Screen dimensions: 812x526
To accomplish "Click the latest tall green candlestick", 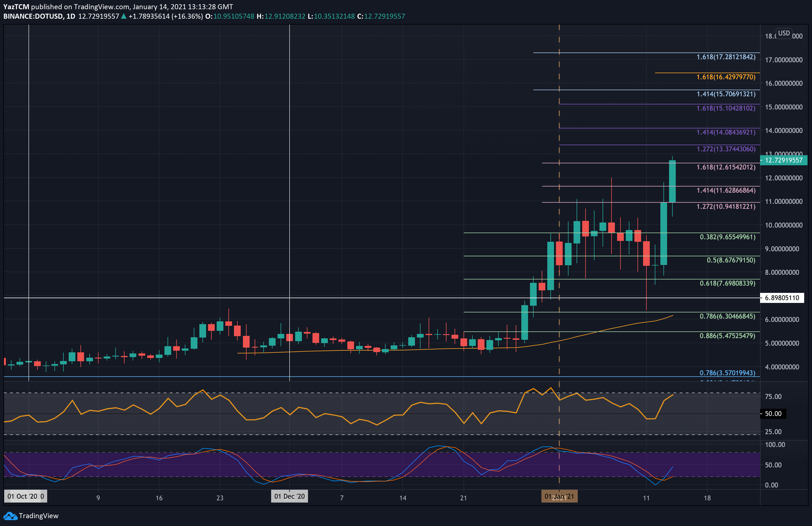I will [672, 181].
